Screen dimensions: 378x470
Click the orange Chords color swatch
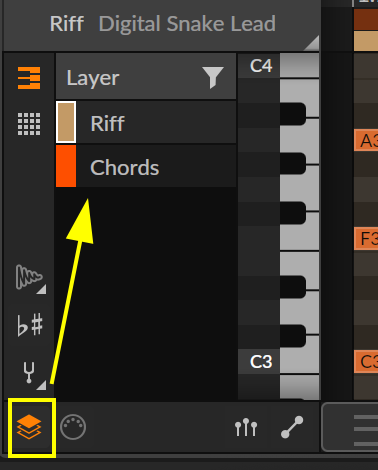pyautogui.click(x=66, y=166)
